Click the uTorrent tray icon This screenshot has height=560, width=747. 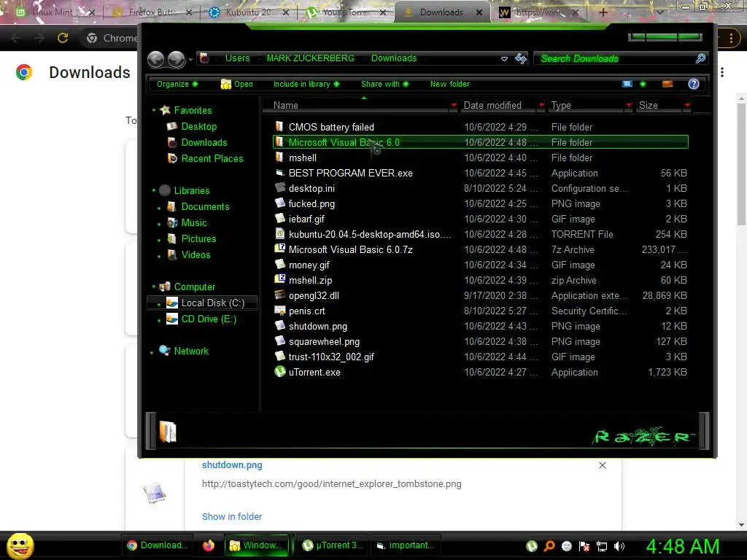tap(532, 546)
